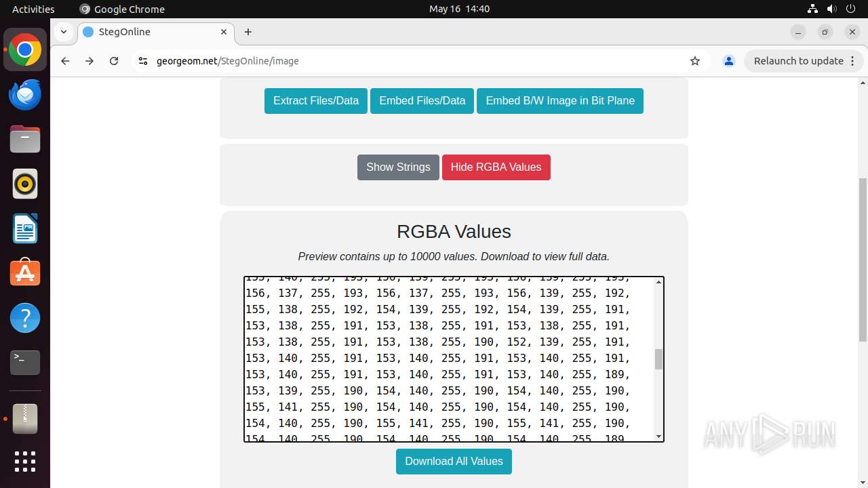View site information for georgeom.net
This screenshot has height=488, width=868.
142,61
